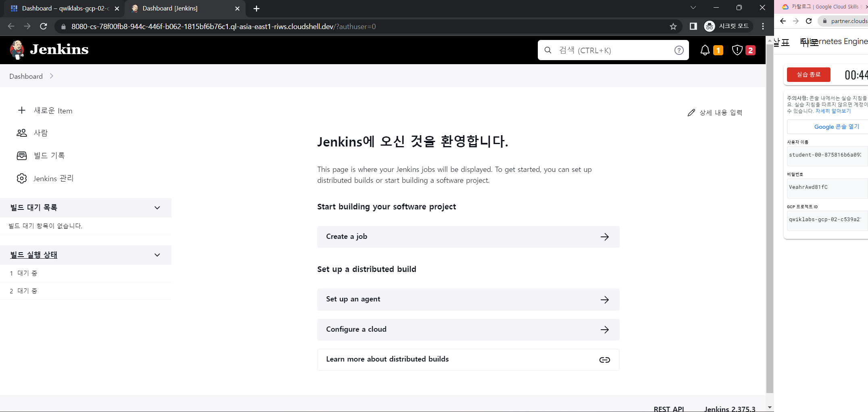Go forward in the Jenkins browser window
The width and height of the screenshot is (868, 412).
click(x=27, y=26)
